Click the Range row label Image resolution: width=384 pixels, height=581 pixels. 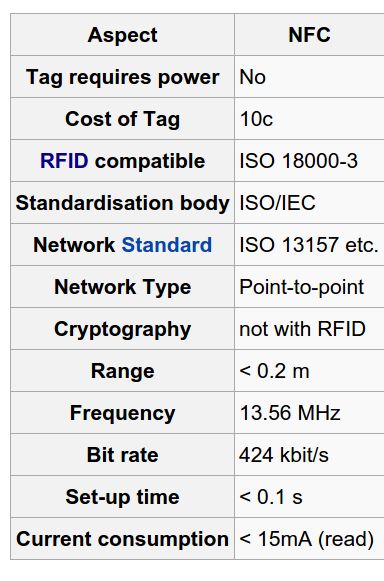click(123, 371)
